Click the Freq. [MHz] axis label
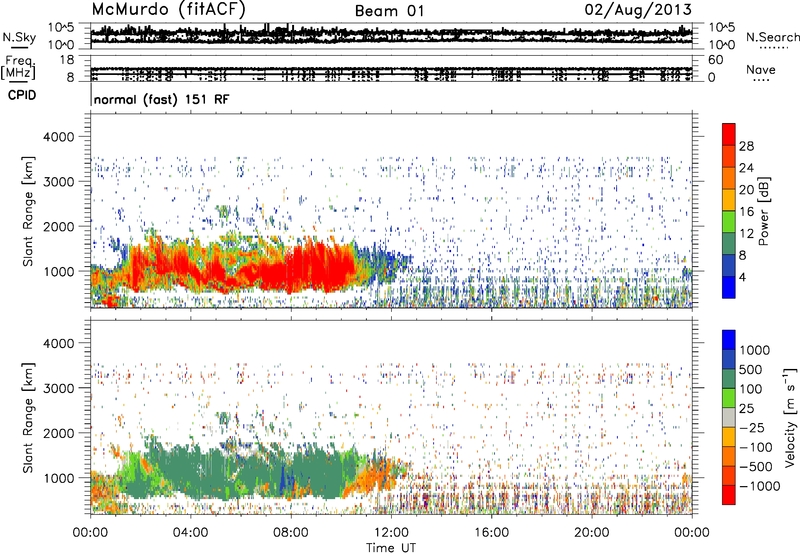This screenshot has height=554, width=800. 19,68
